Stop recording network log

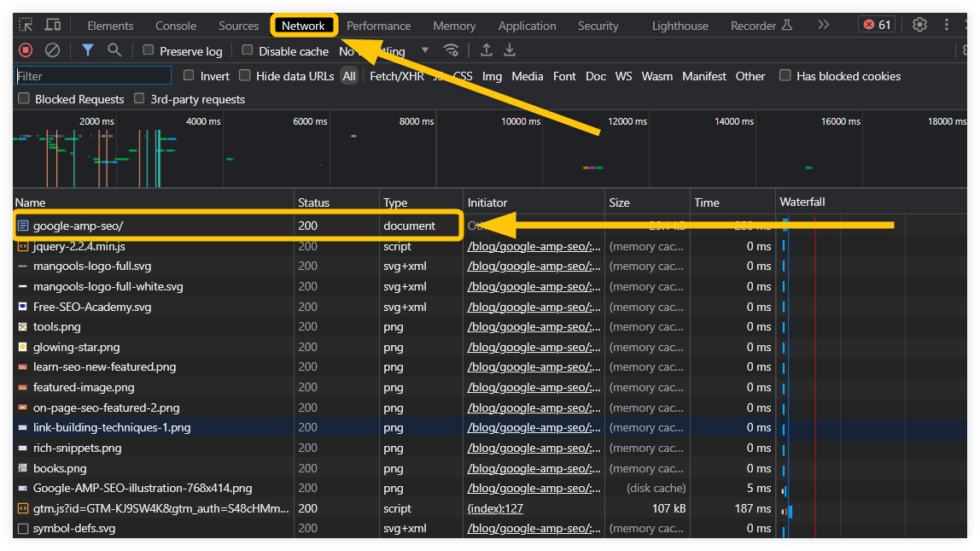[25, 50]
